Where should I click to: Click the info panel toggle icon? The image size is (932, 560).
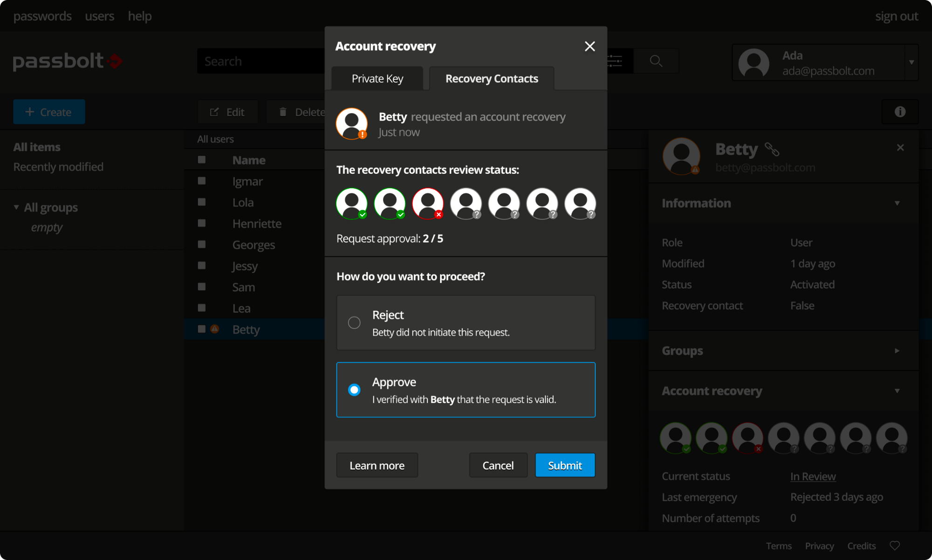pos(900,112)
